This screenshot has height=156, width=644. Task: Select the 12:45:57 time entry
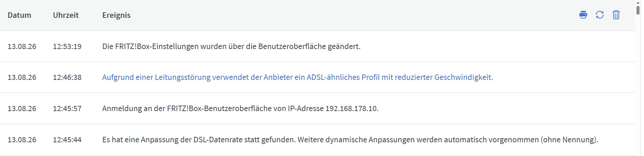pyautogui.click(x=67, y=109)
